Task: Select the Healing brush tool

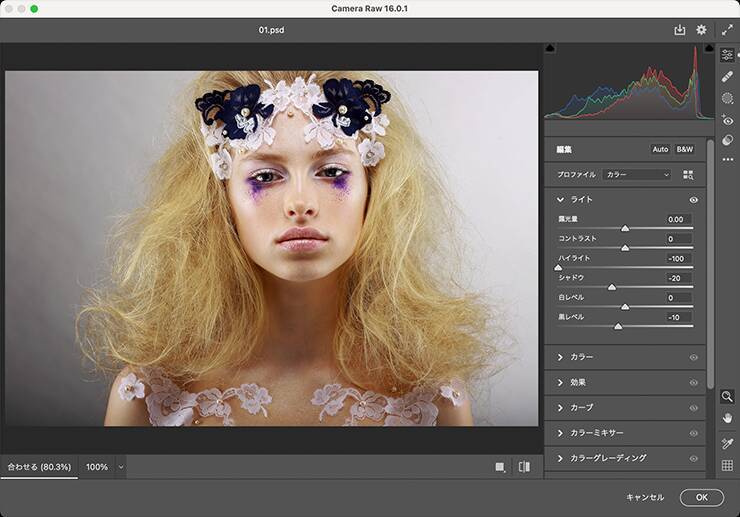Action: 727,76
